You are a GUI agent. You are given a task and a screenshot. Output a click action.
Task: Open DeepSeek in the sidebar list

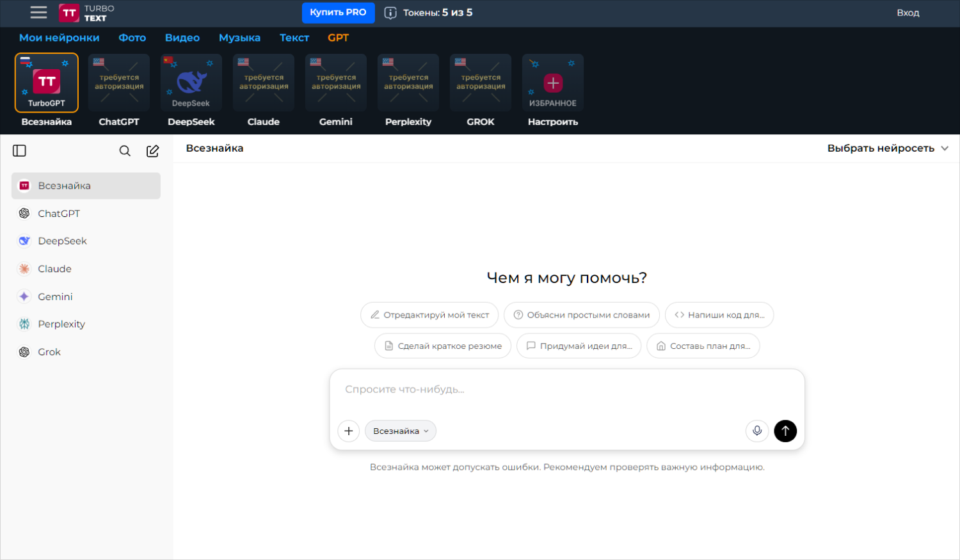86,241
